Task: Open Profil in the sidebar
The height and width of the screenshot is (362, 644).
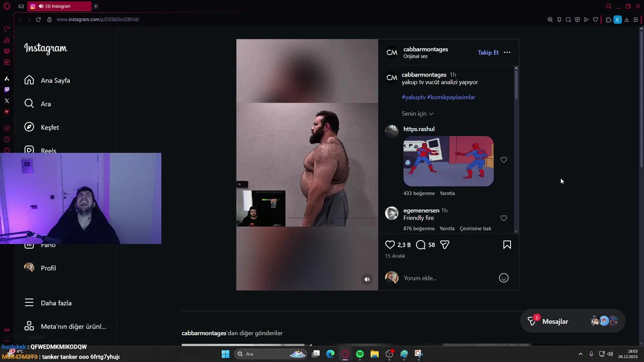Action: coord(40,268)
